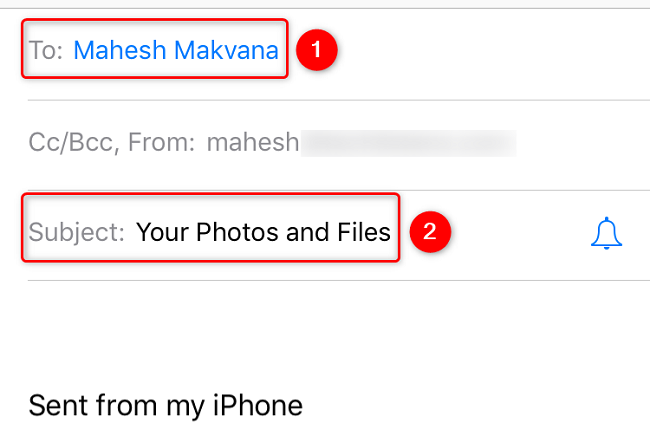The height and width of the screenshot is (435, 650).
Task: Click the "Subject:" label
Action: click(77, 233)
